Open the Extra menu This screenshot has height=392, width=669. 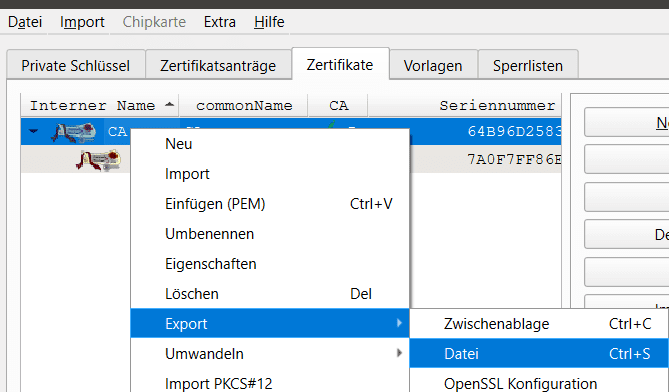(x=220, y=22)
